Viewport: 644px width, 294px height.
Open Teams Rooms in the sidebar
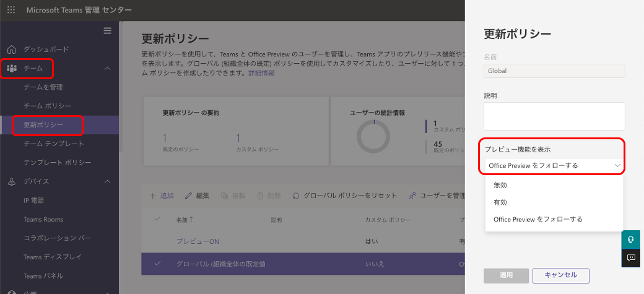point(43,219)
